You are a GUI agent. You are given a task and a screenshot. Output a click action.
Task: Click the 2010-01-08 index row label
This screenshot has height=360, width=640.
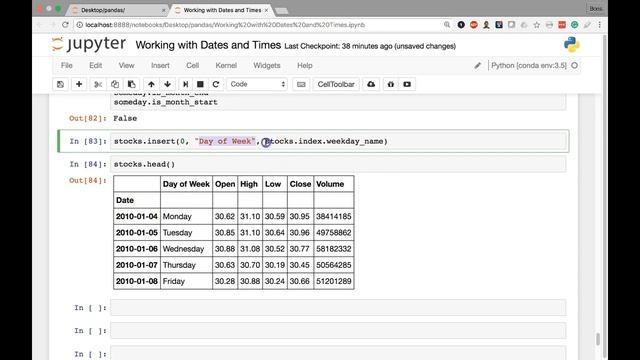tap(137, 281)
